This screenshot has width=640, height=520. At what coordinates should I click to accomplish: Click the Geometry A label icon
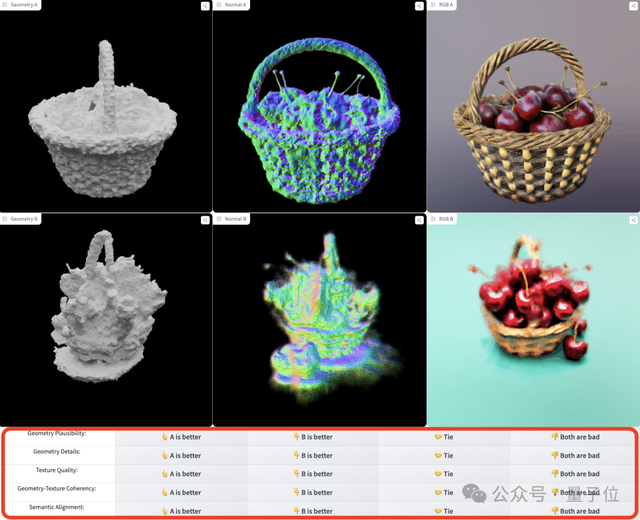(5, 5)
